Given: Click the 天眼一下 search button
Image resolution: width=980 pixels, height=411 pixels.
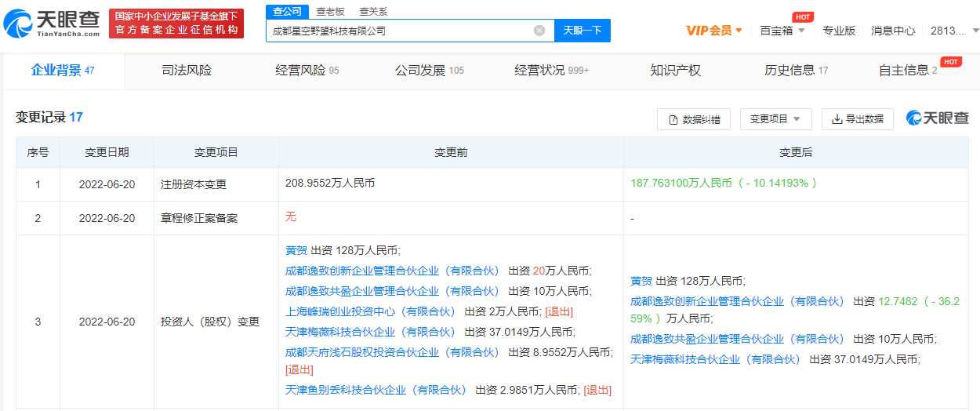Looking at the screenshot, I should tap(583, 31).
